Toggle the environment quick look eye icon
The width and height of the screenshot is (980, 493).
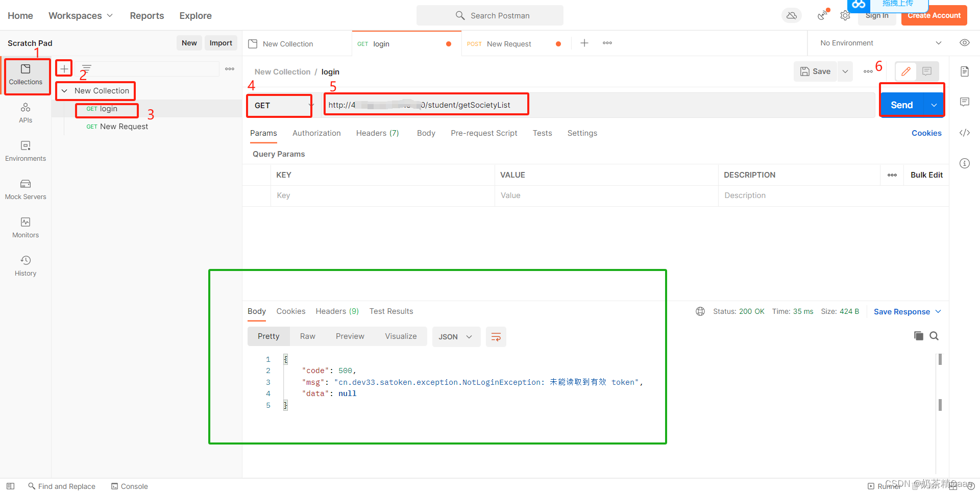(965, 43)
